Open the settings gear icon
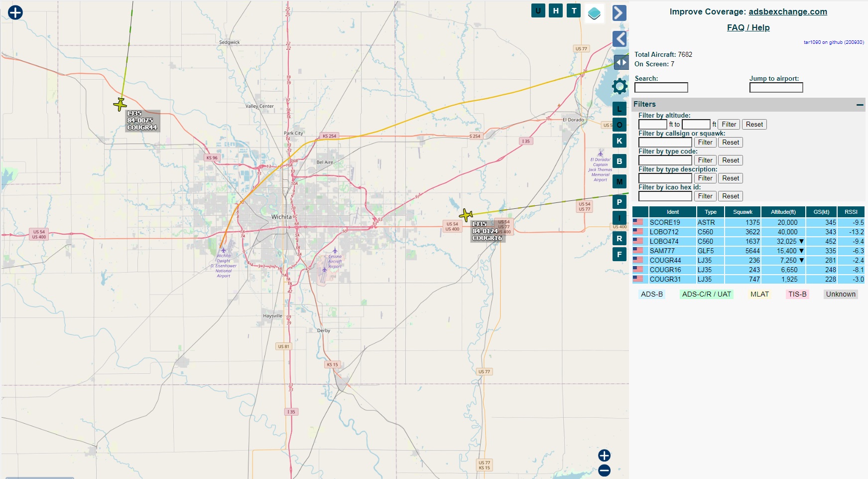Image resolution: width=868 pixels, height=479 pixels. coord(620,86)
